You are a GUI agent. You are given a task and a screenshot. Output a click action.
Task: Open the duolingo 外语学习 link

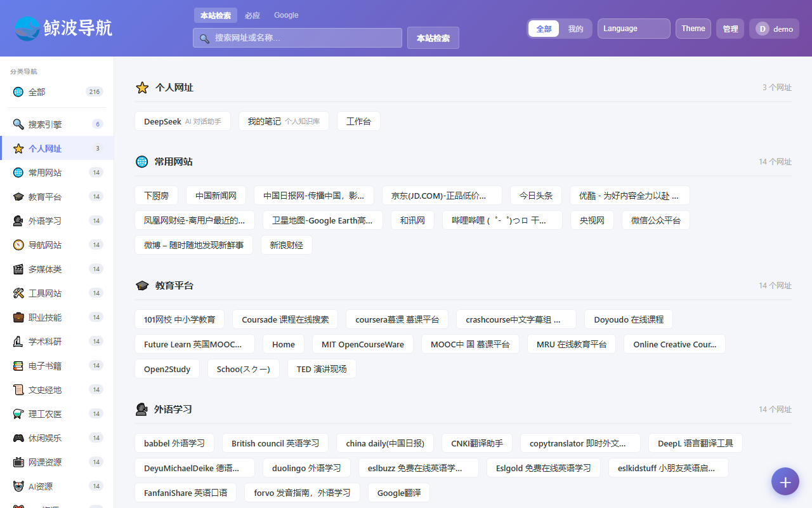(306, 468)
